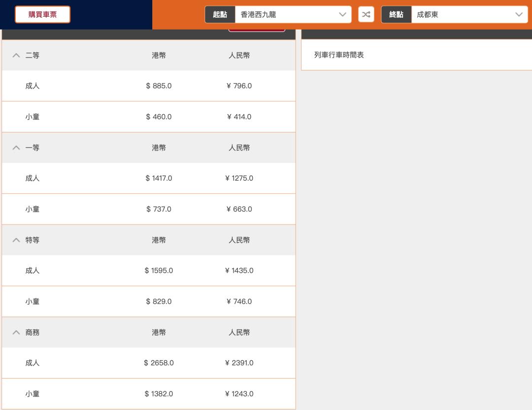Collapse the 一等 fare section chevron
Viewport: 532px width, 410px height.
pos(16,148)
